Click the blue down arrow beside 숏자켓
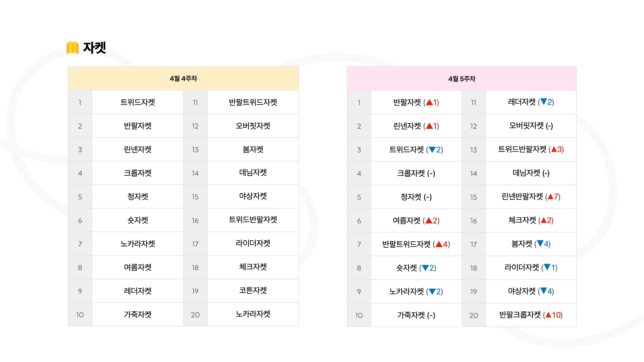Viewport: 644px width, 362px height. [425, 268]
